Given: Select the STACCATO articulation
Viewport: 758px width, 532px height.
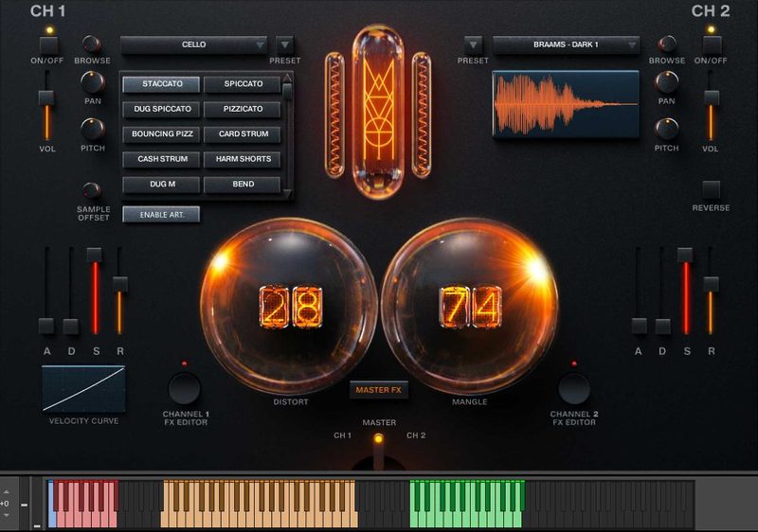Looking at the screenshot, I should pyautogui.click(x=161, y=84).
